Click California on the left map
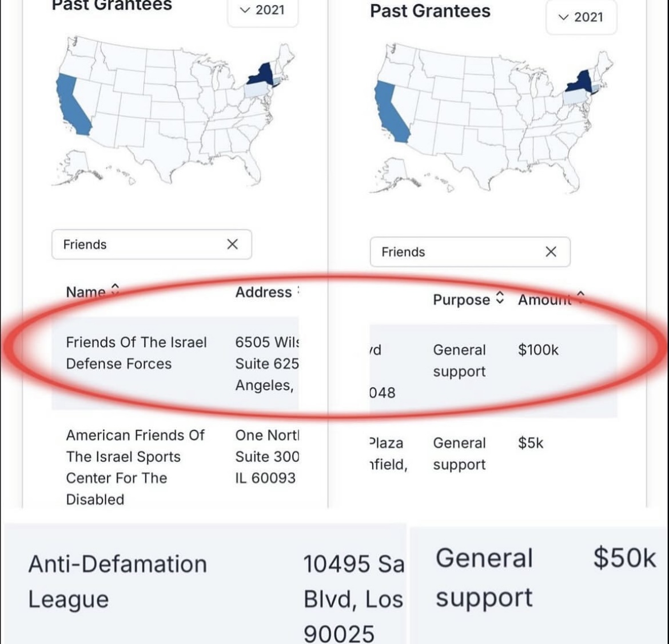 [71, 106]
